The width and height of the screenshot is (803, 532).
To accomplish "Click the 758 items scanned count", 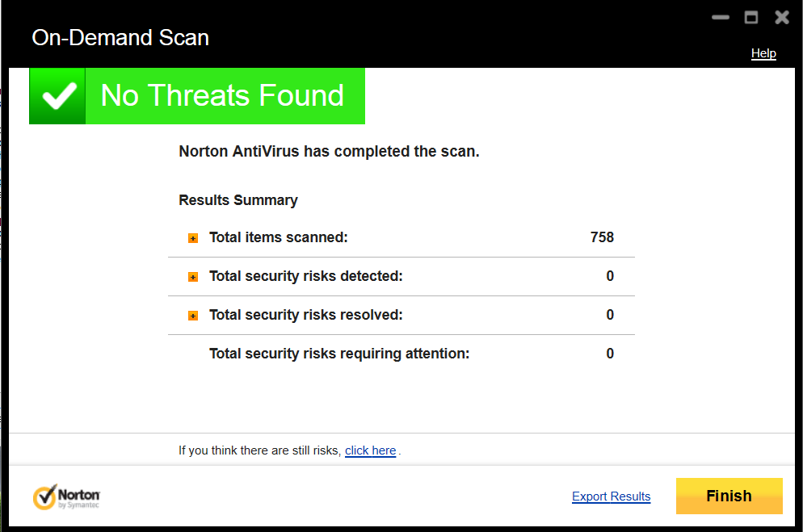I will pyautogui.click(x=602, y=237).
